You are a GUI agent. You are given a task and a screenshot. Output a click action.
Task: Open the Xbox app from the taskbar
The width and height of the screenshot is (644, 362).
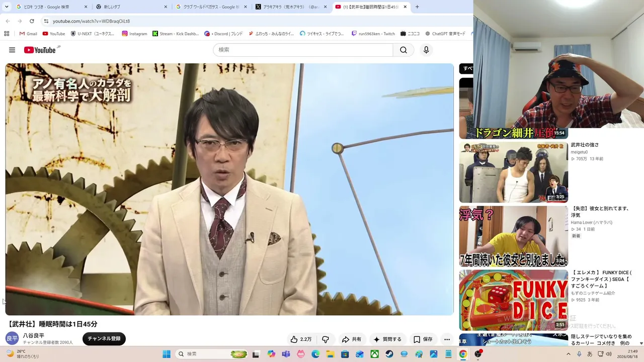374,354
